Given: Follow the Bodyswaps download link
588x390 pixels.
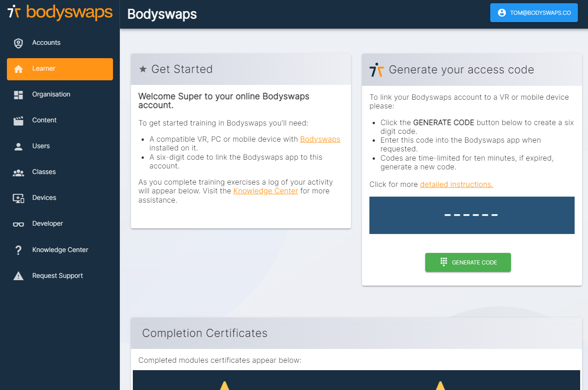Looking at the screenshot, I should click(x=320, y=139).
